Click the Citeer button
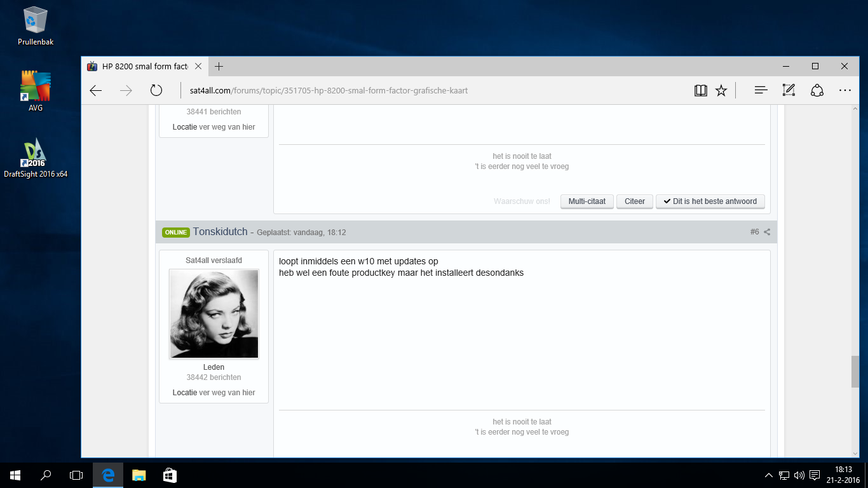 pos(634,201)
